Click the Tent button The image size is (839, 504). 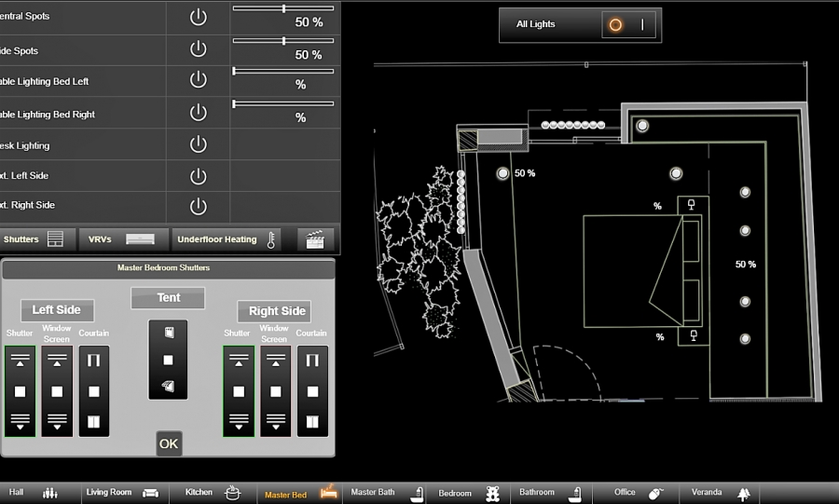[x=168, y=298]
